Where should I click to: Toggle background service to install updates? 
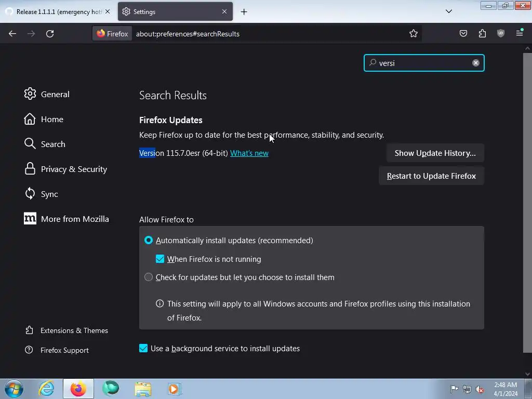coord(143,349)
